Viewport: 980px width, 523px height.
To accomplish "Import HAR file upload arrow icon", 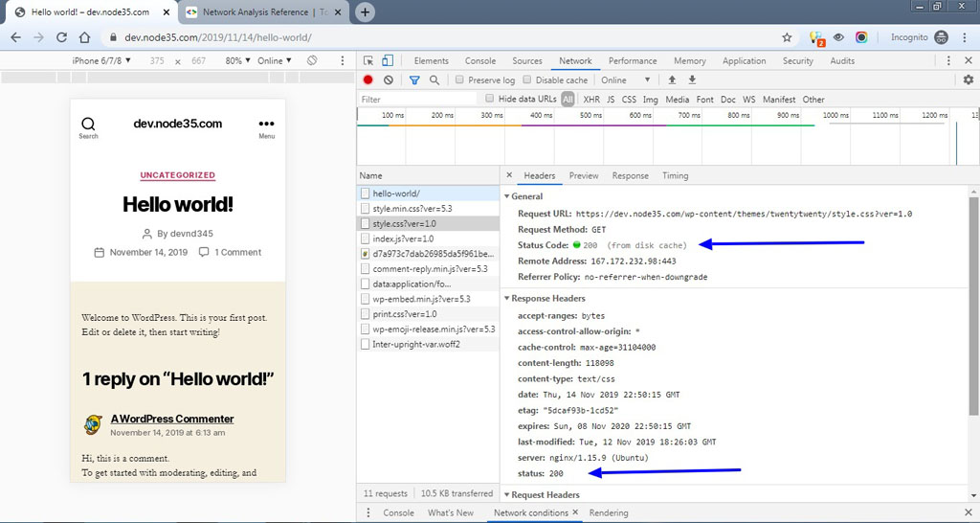I will (672, 80).
